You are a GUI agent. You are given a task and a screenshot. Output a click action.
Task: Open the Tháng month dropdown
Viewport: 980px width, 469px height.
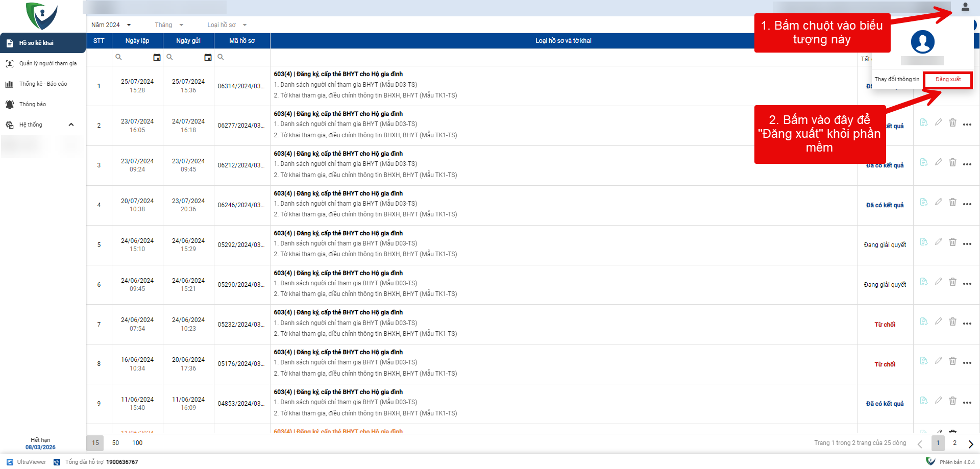coord(169,25)
